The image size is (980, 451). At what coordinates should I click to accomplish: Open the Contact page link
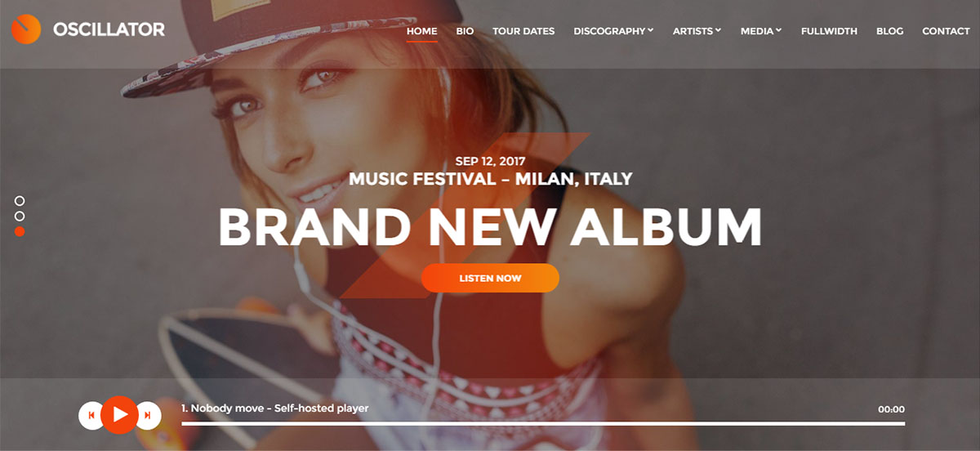(x=946, y=31)
